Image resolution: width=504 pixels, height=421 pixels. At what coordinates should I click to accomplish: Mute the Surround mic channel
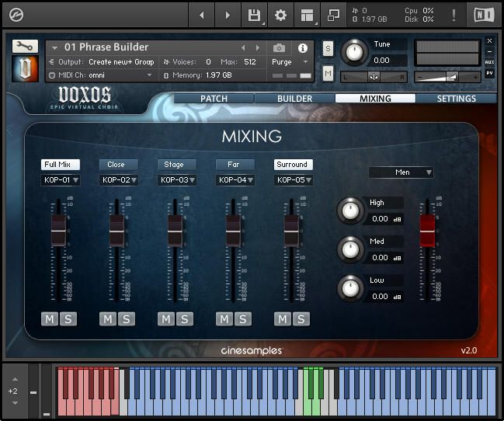point(283,319)
